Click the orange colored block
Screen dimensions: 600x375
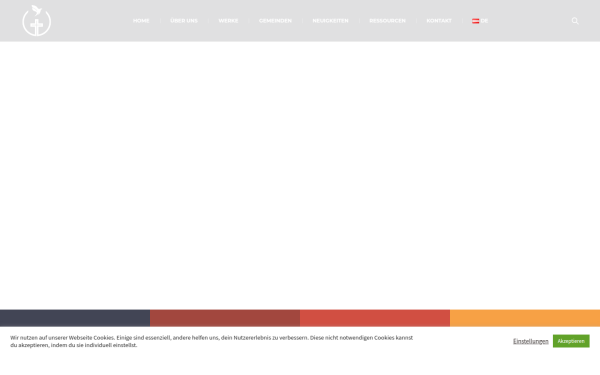tap(525, 318)
